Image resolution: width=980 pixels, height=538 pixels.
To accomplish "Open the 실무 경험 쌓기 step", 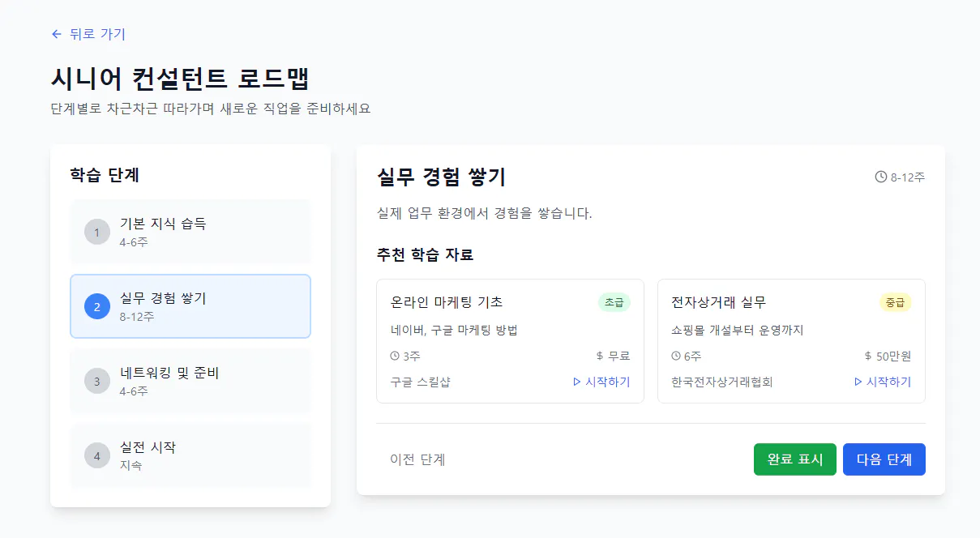I will coord(190,306).
